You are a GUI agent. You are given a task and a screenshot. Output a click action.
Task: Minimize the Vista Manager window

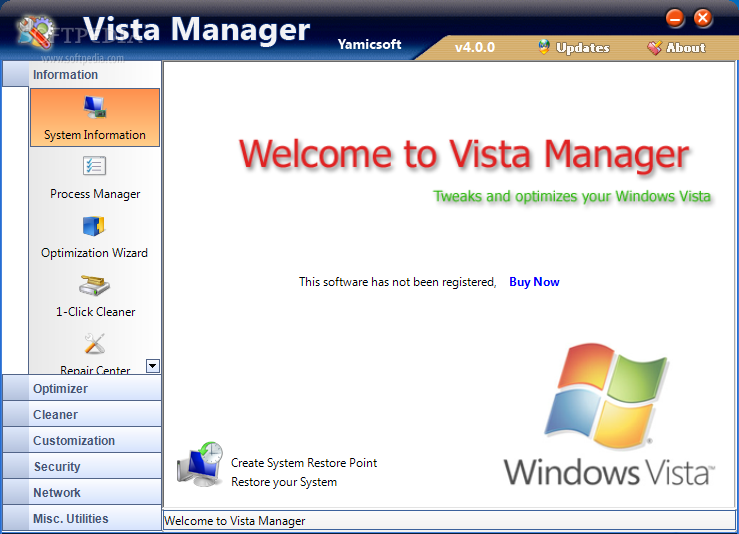pos(675,19)
